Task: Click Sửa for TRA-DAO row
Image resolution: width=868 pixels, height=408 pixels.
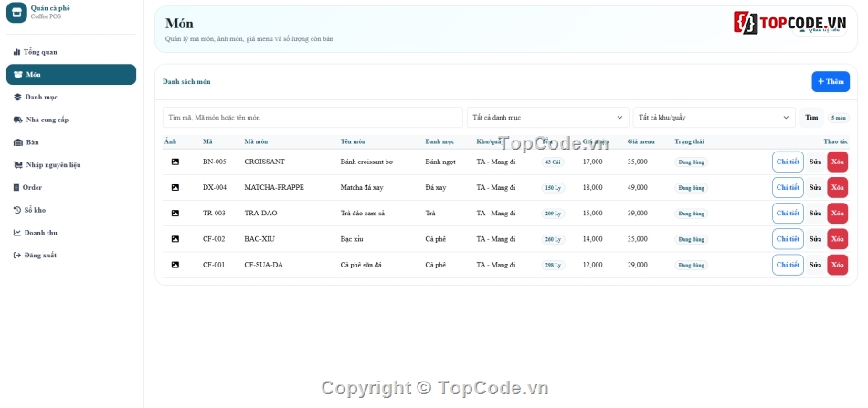Action: pos(815,214)
